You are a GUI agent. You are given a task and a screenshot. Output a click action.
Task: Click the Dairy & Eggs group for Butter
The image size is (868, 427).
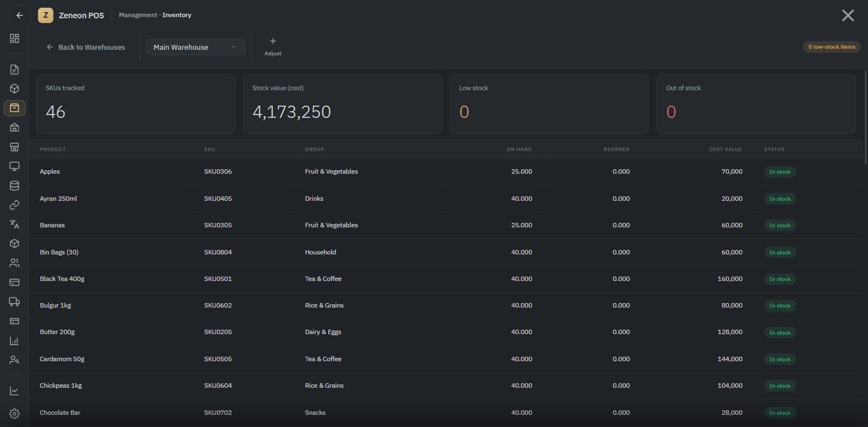coord(323,332)
